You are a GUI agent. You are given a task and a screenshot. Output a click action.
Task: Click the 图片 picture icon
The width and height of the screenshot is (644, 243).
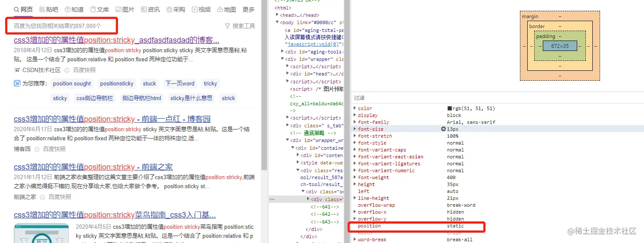coord(118,9)
